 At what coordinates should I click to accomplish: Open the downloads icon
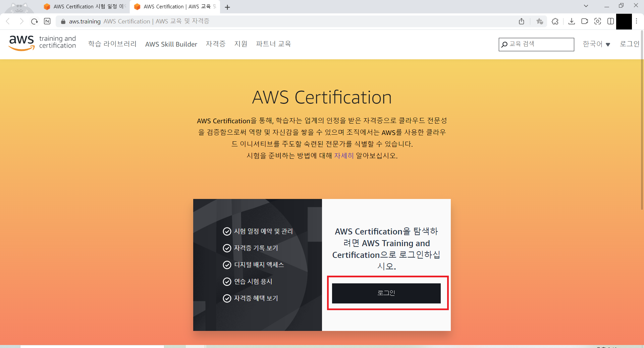572,21
